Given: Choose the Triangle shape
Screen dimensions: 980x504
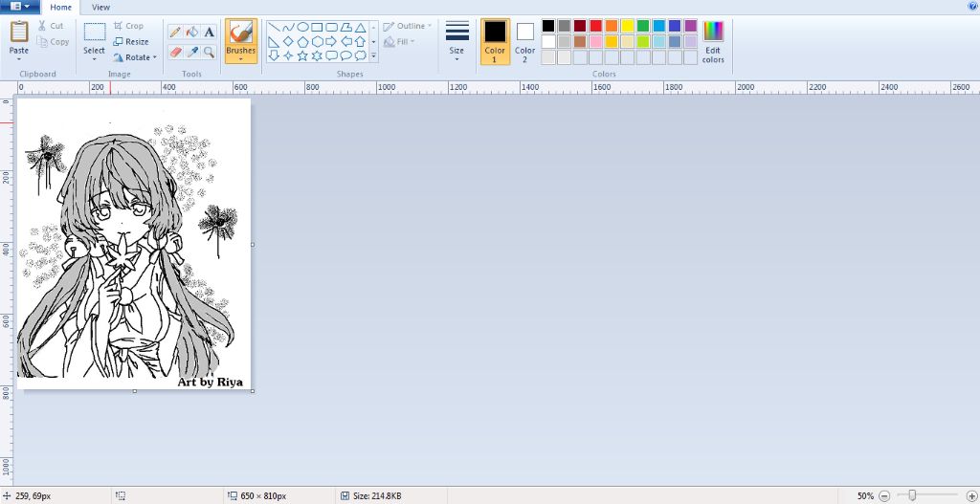Looking at the screenshot, I should (x=360, y=28).
